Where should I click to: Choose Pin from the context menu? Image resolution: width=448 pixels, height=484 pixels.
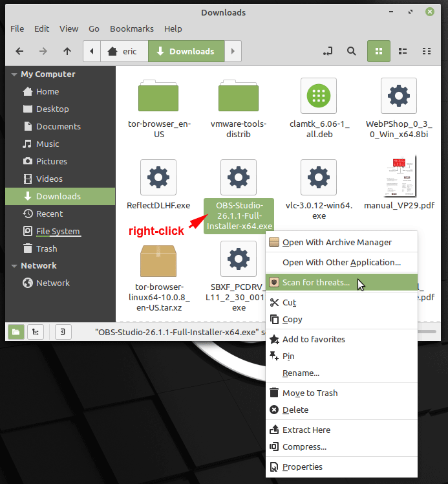coord(341,357)
